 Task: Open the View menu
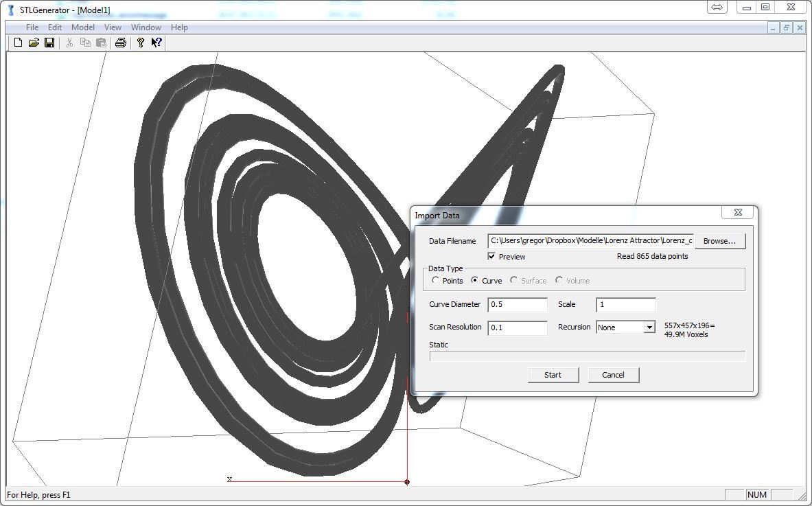point(113,27)
